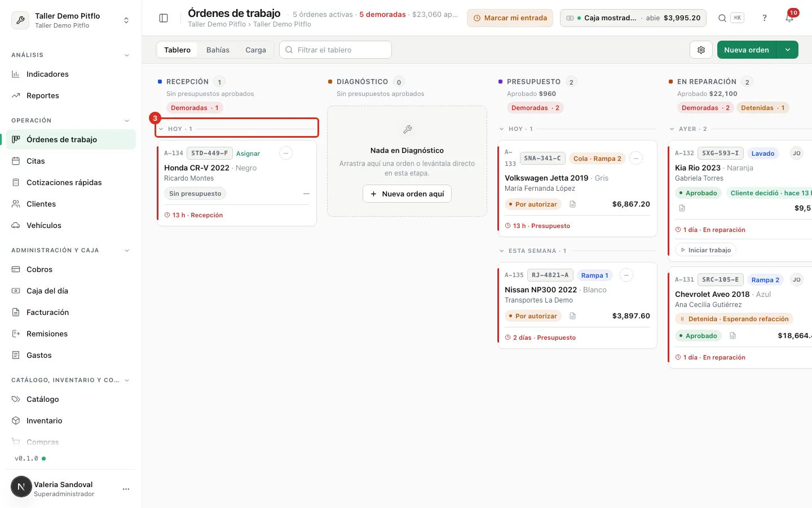Open Remisiones in the sidebar
This screenshot has width=812, height=508.
click(x=70, y=334)
